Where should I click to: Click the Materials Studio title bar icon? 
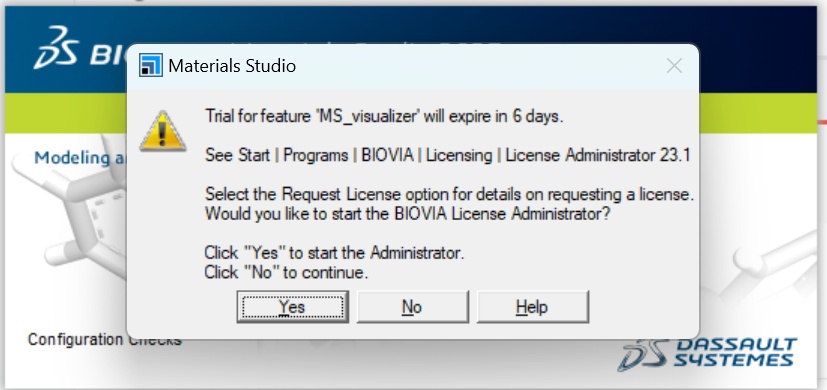[x=151, y=65]
